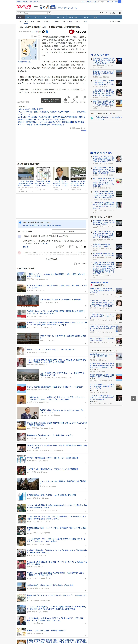
Task: Click the ヘルプ link
Action: pyautogui.click(x=94, y=2)
